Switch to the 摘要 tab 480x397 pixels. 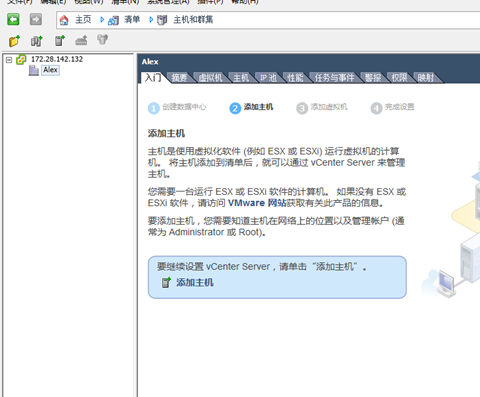[179, 78]
